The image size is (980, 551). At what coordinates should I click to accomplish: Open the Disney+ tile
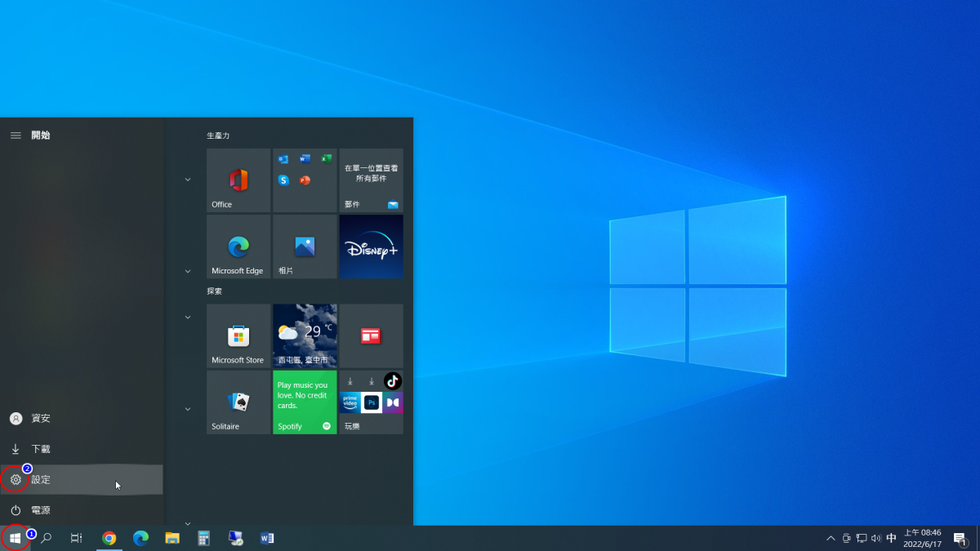pos(371,247)
